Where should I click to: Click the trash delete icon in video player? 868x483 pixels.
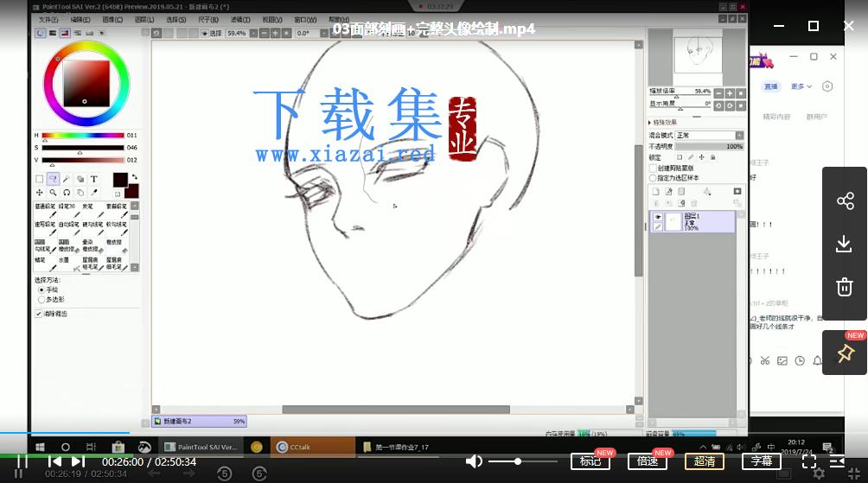[844, 287]
